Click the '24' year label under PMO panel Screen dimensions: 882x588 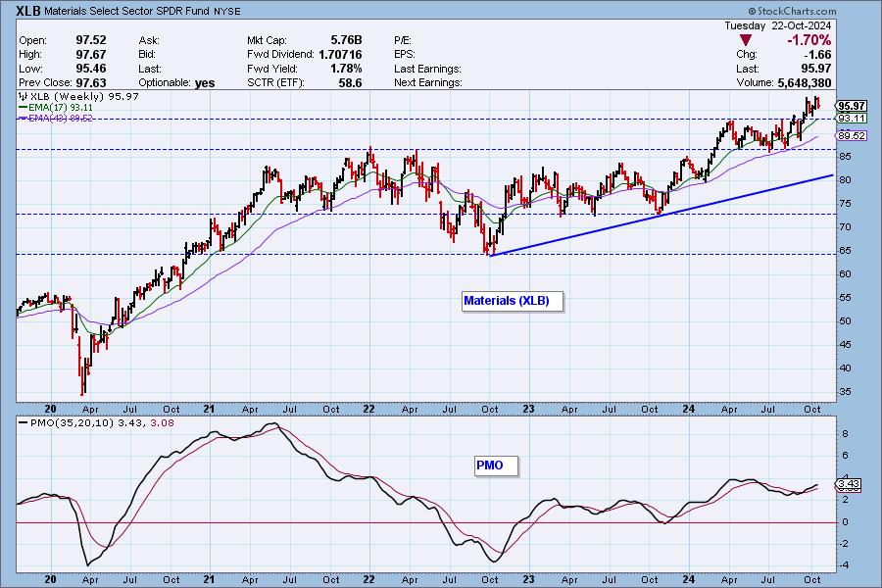(688, 579)
